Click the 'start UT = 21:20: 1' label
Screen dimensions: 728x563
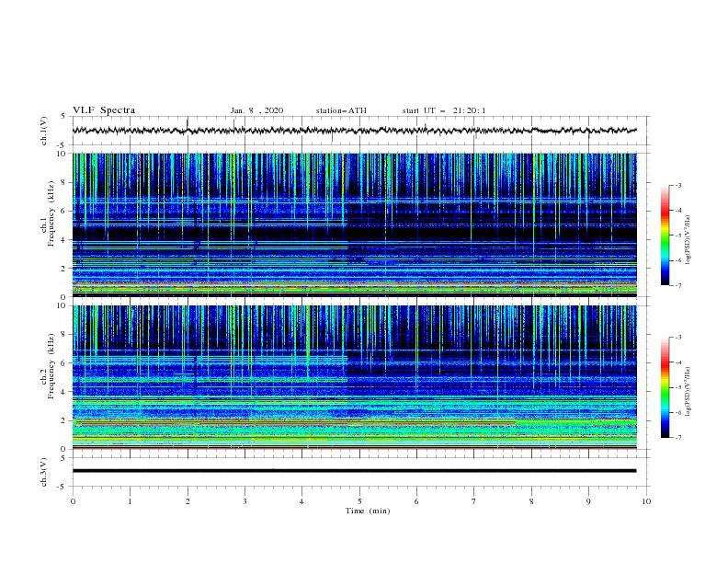(x=444, y=110)
